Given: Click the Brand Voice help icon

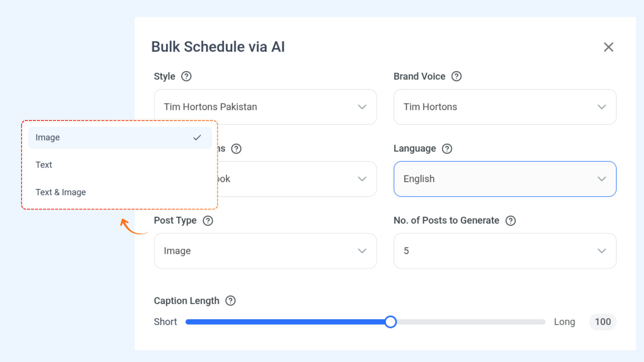Looking at the screenshot, I should (456, 76).
